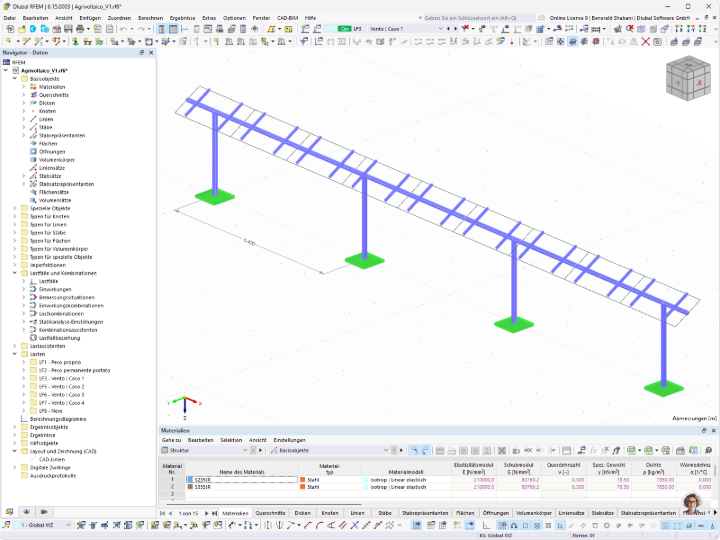720x540 pixels.
Task: Toggle the highlighted blue view mode button in second toolbar
Action: pos(572,42)
